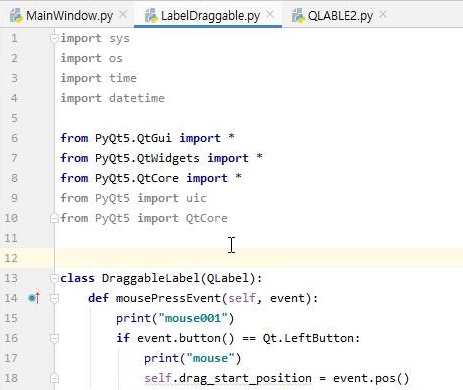This screenshot has width=463, height=390.
Task: Click the Python file icon on LabelDraggable.py tab
Action: 151,16
